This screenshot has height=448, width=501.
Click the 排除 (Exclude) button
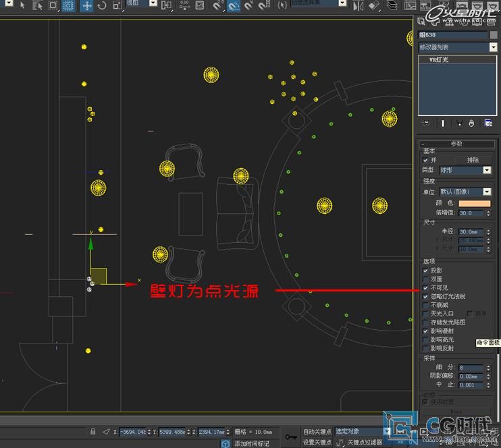[x=473, y=160]
